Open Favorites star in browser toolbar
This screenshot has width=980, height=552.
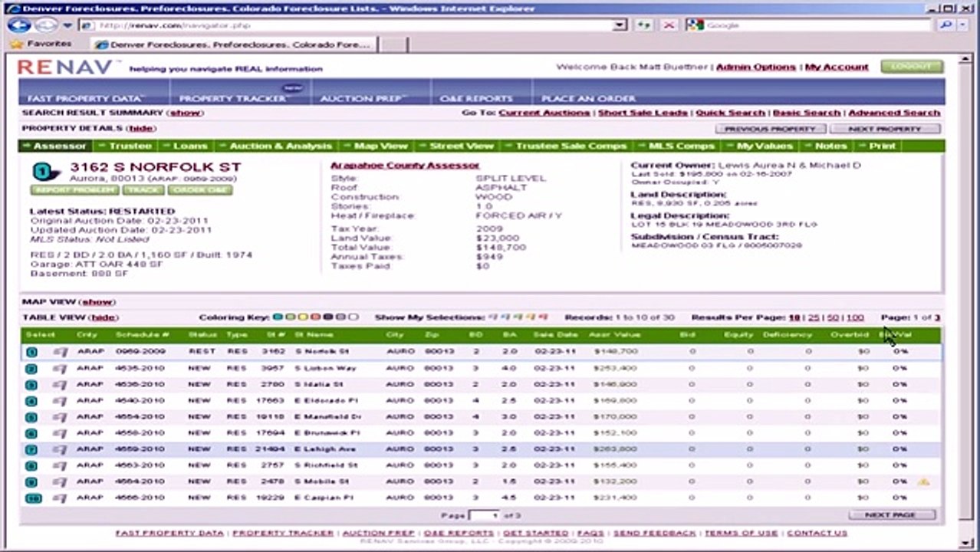(x=17, y=44)
